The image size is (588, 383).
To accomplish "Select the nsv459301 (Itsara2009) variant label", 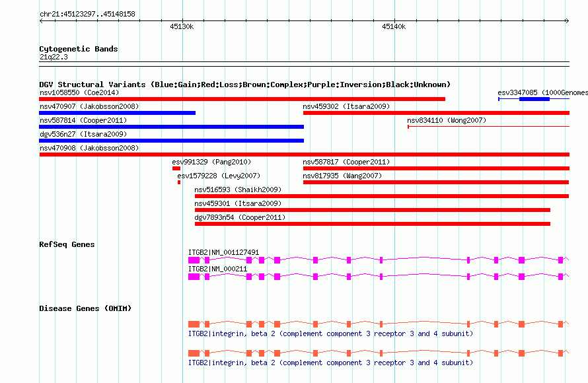I will pyautogui.click(x=238, y=203).
